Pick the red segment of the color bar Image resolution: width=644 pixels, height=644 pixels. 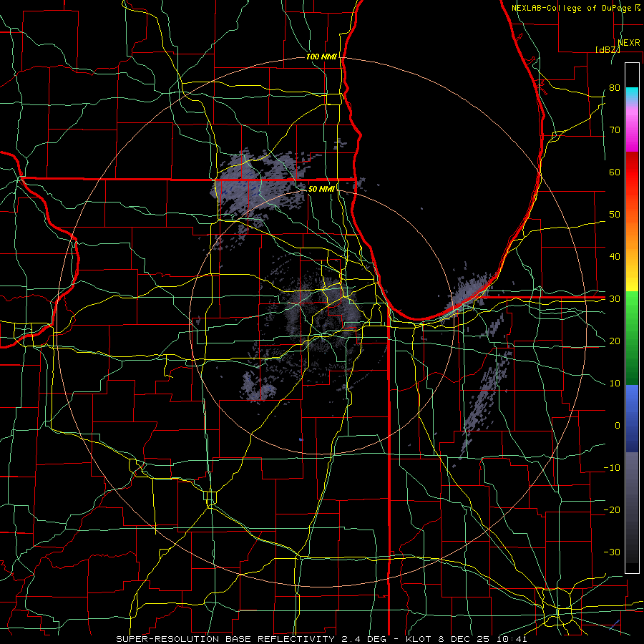[632, 172]
